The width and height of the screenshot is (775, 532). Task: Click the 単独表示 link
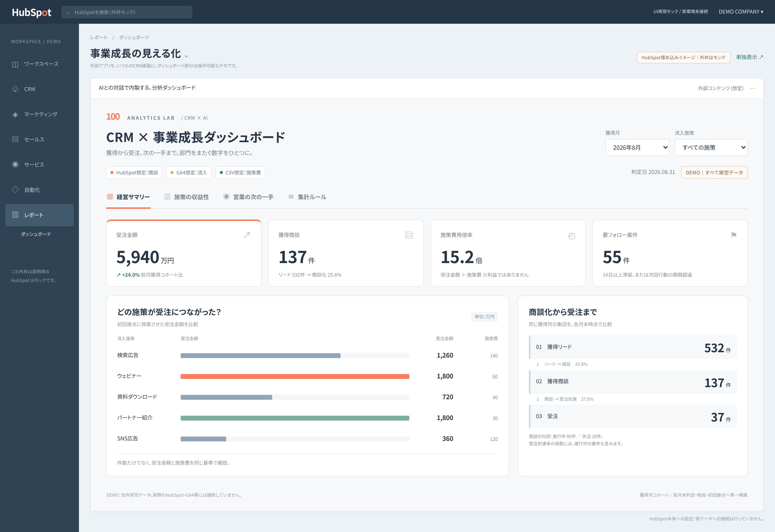tap(750, 57)
